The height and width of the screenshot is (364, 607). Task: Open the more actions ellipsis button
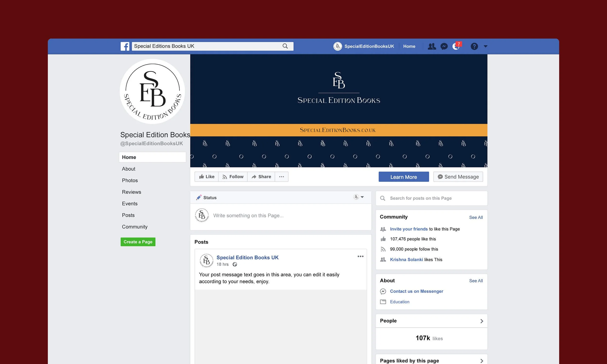[281, 177]
